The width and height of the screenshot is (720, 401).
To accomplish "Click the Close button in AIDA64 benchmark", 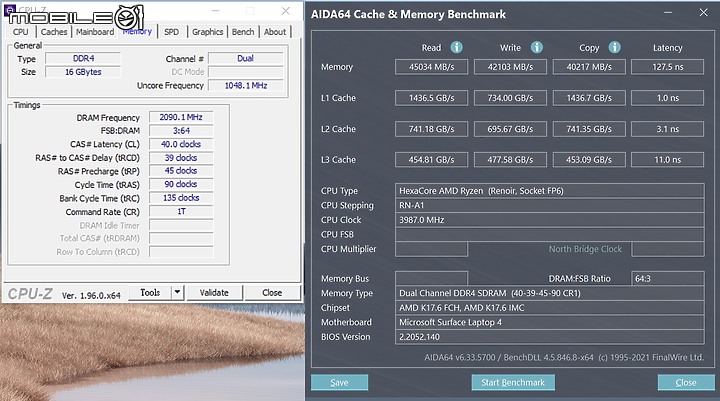I will (x=686, y=382).
